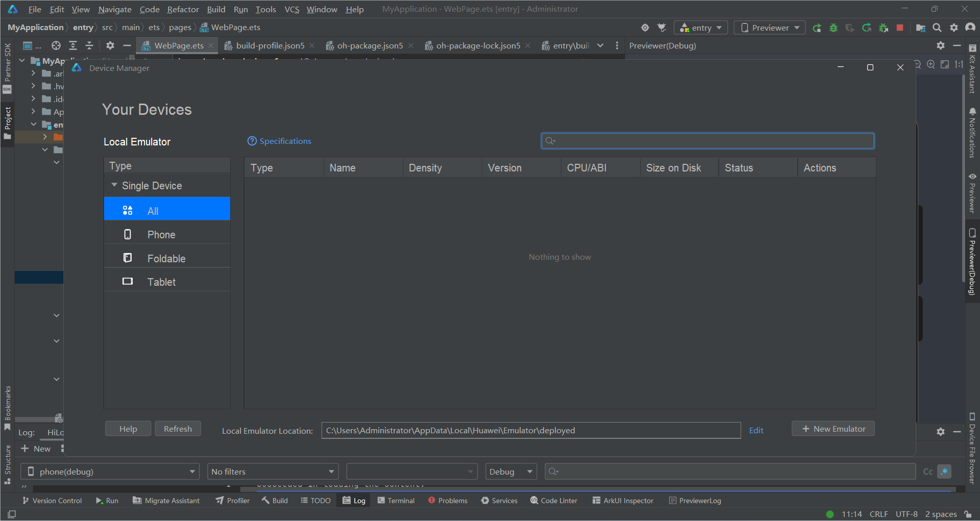Open the PreviewerLog tool window
Screen dimensions: 980x521
[695, 501]
